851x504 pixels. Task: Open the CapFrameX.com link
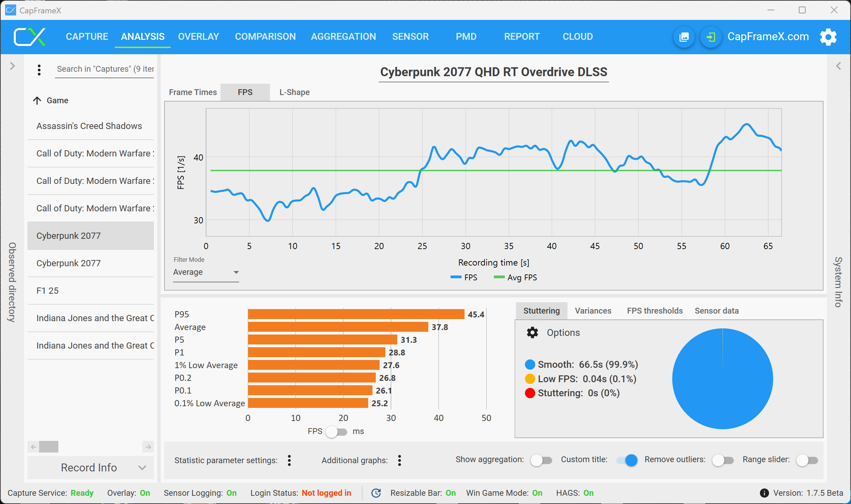(768, 36)
